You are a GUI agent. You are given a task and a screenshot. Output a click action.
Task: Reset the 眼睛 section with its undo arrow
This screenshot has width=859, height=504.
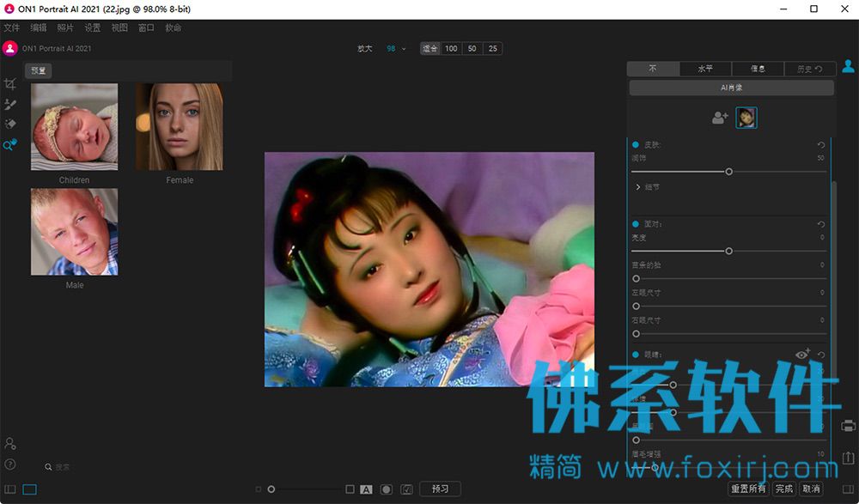pos(820,355)
